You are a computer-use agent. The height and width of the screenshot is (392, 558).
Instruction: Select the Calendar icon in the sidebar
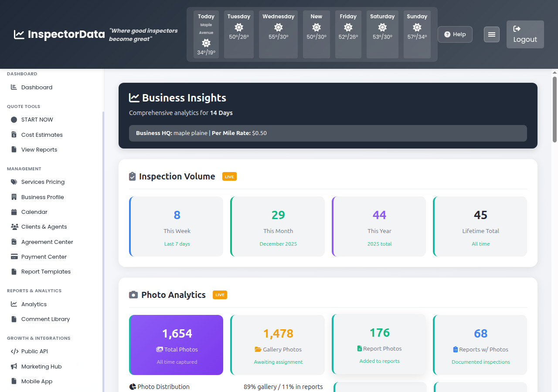14,212
